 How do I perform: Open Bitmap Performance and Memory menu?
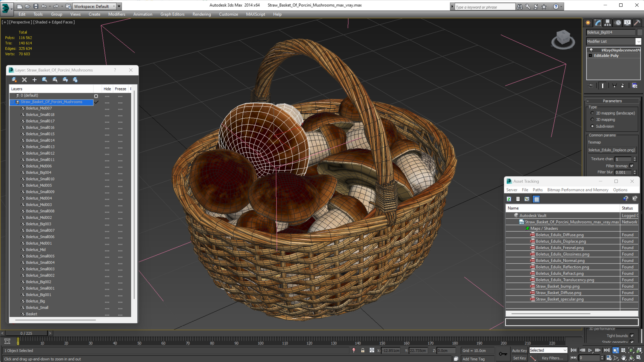578,190
